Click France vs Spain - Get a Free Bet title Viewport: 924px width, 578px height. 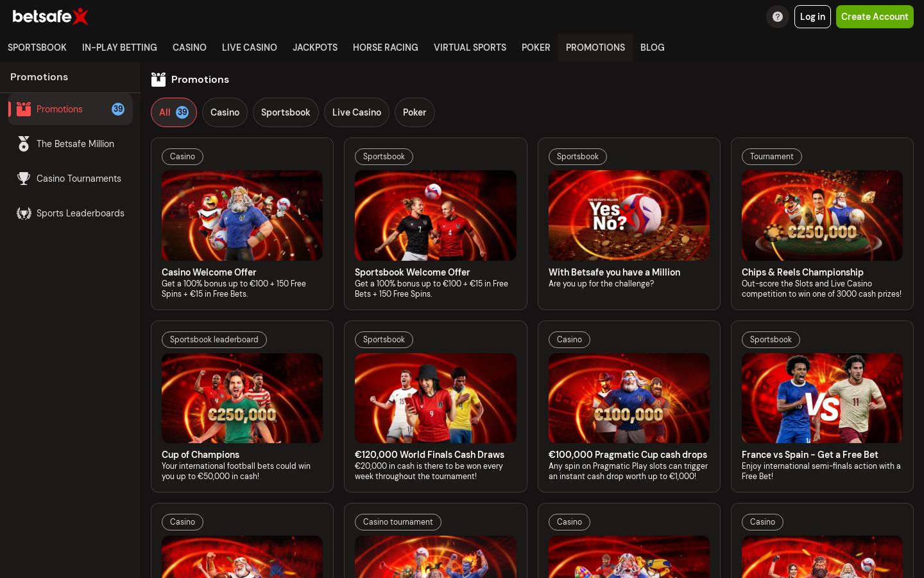810,455
